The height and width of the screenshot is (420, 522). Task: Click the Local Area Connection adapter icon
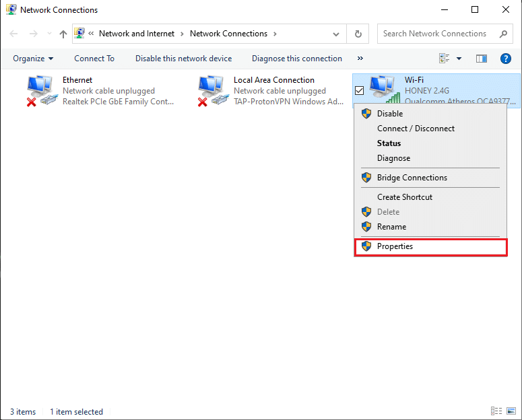213,91
